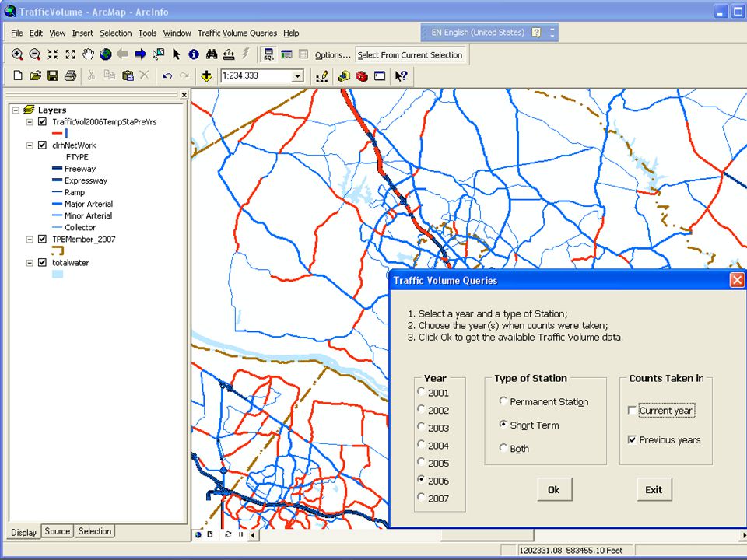Click Select From Current Selection
Screen dimensions: 747x560
pyautogui.click(x=410, y=54)
